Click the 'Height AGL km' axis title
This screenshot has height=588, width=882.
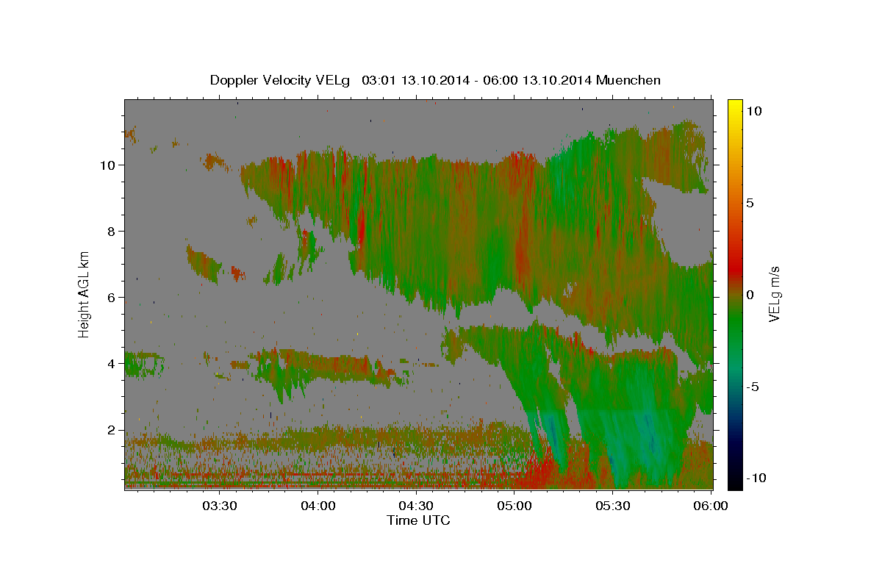pos(84,294)
